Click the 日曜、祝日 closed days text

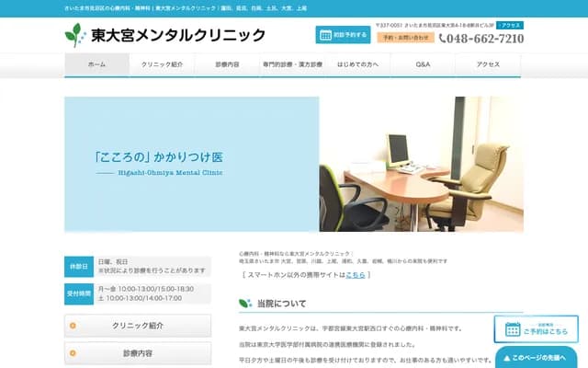113,261
